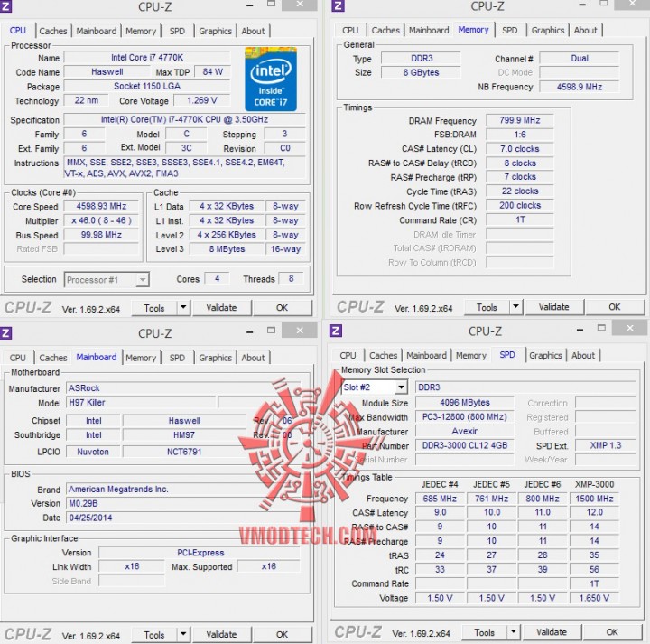The width and height of the screenshot is (650, 644).
Task: Click Manufacturer field ASRock
Action: 182,388
